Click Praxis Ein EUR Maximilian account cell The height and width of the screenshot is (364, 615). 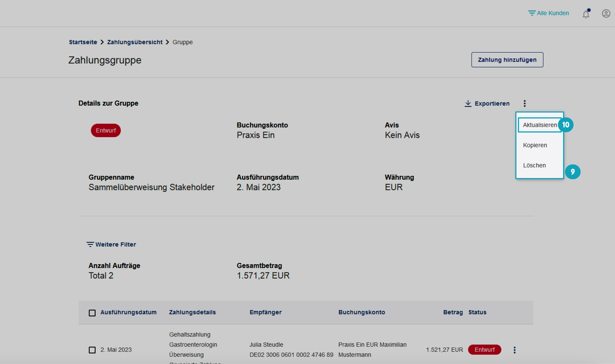tap(372, 350)
